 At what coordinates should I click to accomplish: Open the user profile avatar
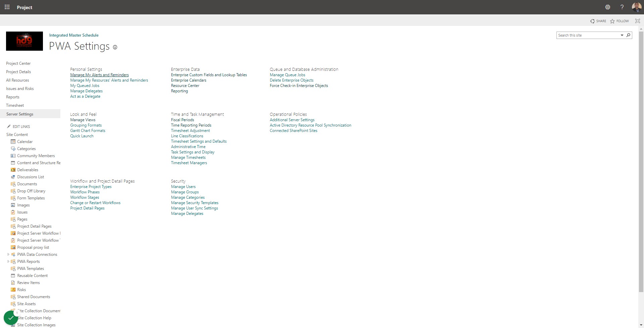(636, 7)
